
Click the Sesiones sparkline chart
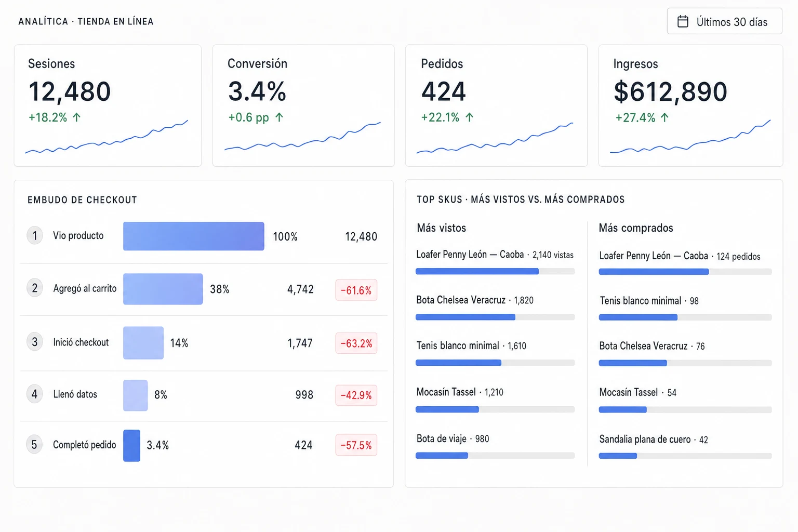[107, 137]
